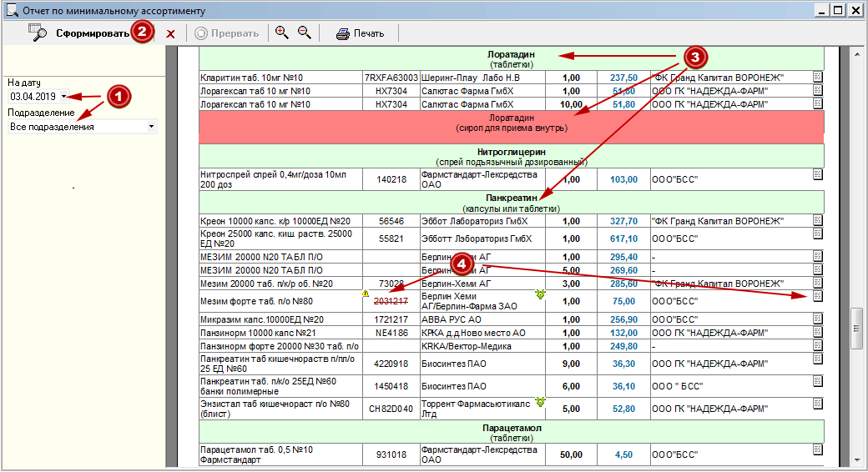The image size is (868, 472).
Task: Click the 03.04.2019 date field
Action: (x=33, y=96)
